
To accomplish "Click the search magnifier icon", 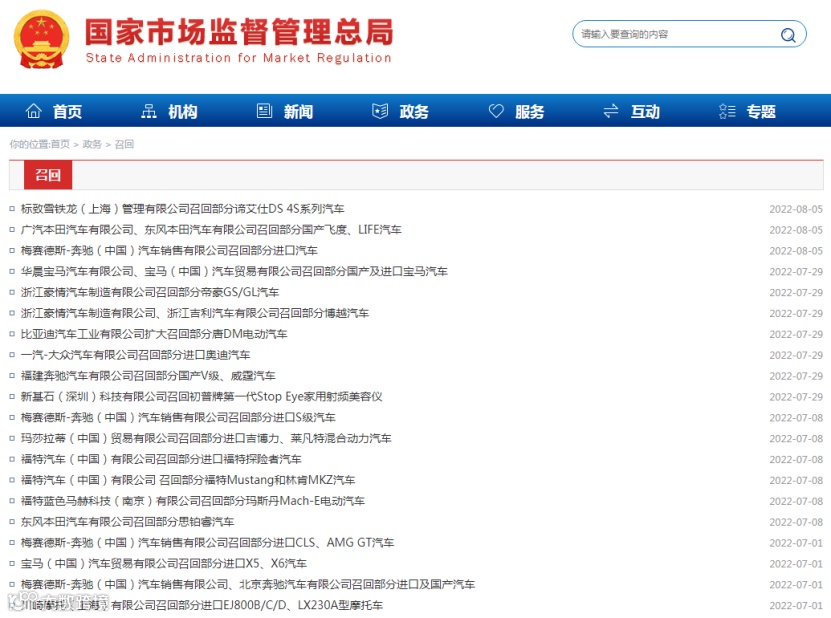I will pos(788,35).
